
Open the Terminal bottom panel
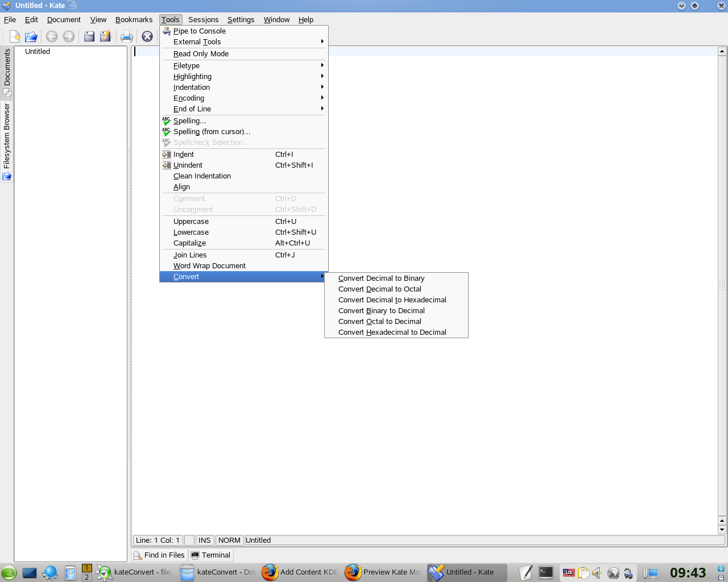pyautogui.click(x=210, y=555)
